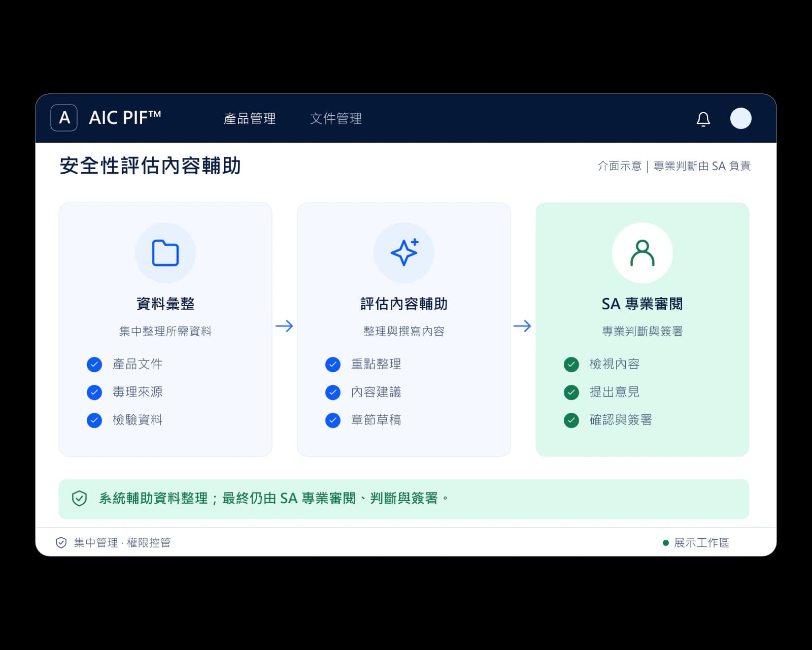812x650 pixels.
Task: Toggle the check next to 產品文件
Action: (94, 365)
